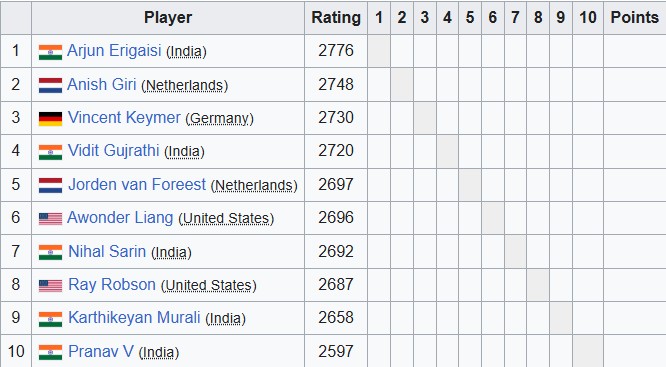This screenshot has width=666, height=367.
Task: Click the US flag beside Ray Robson
Action: click(x=50, y=285)
